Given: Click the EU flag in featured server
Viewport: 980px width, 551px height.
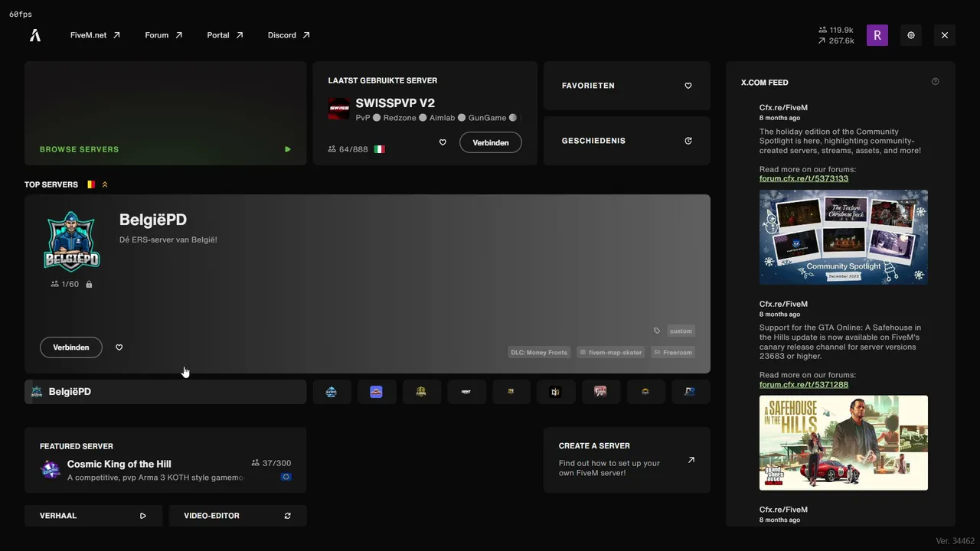Looking at the screenshot, I should coord(286,477).
